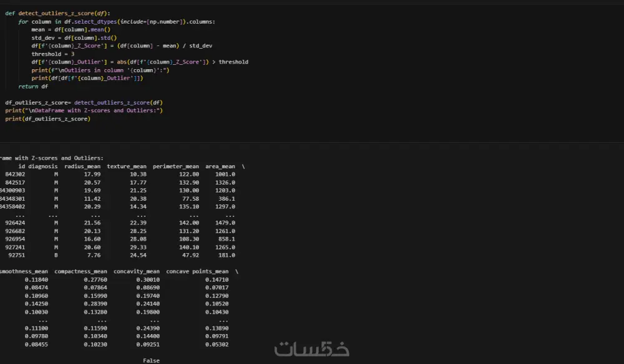The width and height of the screenshot is (624, 364).
Task: Click the 'radius_mean' column header
Action: (82, 166)
